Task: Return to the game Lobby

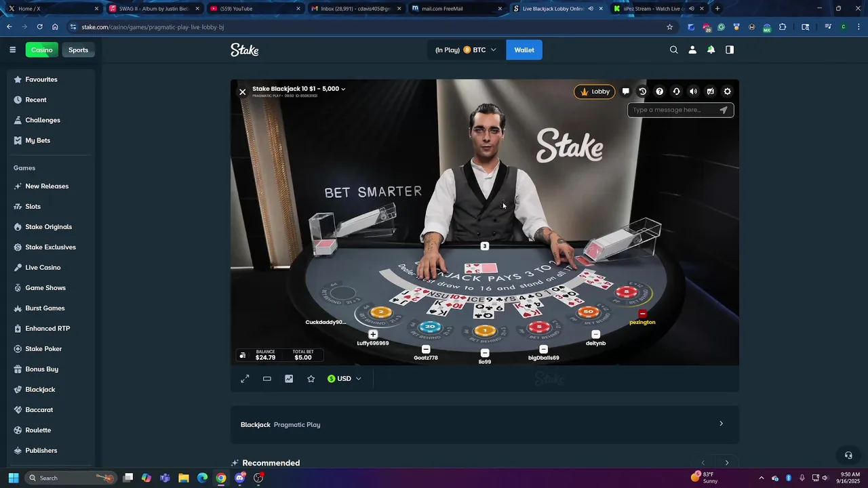Action: 595,91
